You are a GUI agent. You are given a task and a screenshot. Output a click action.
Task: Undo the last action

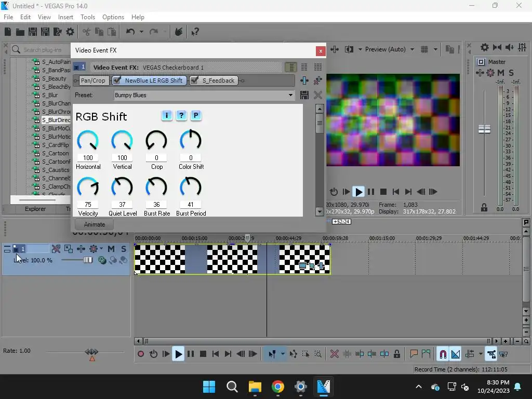pos(130,32)
